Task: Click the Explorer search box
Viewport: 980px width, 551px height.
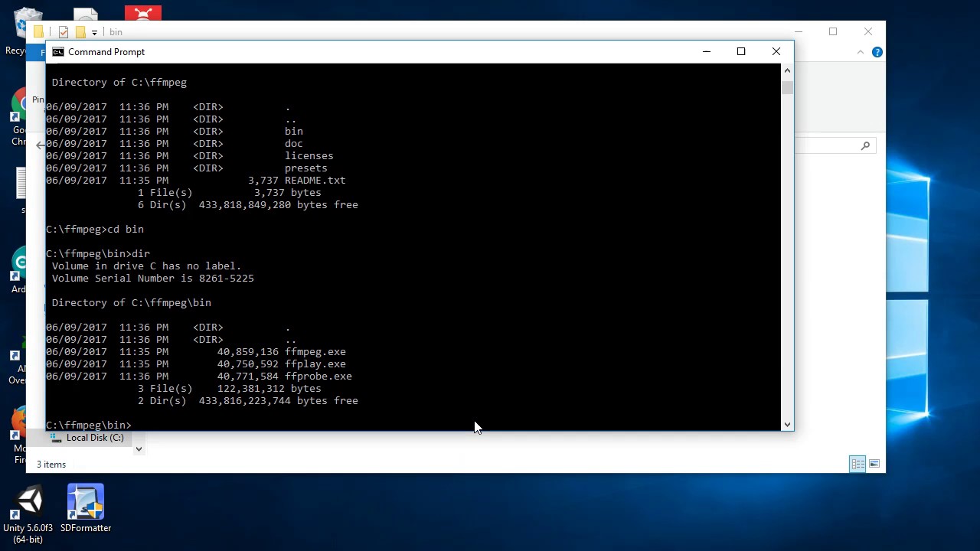Action: click(835, 145)
